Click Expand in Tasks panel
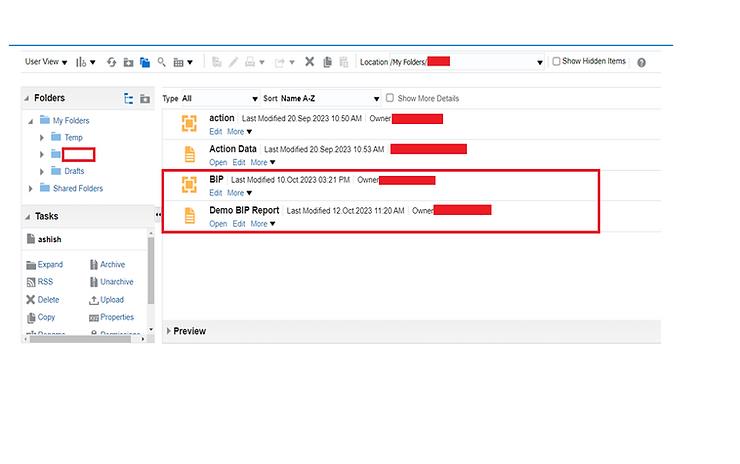740x464 pixels. pos(44,265)
